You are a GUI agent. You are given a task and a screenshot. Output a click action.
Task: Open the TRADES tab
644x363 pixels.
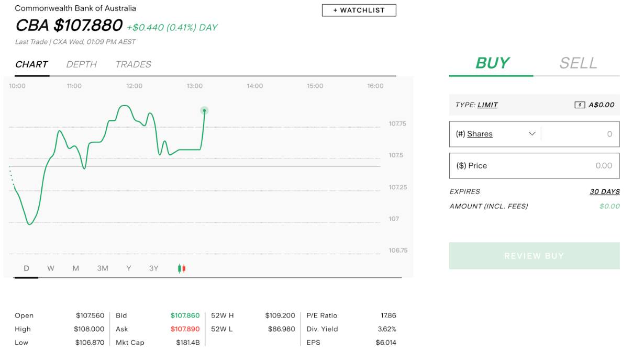coord(134,64)
